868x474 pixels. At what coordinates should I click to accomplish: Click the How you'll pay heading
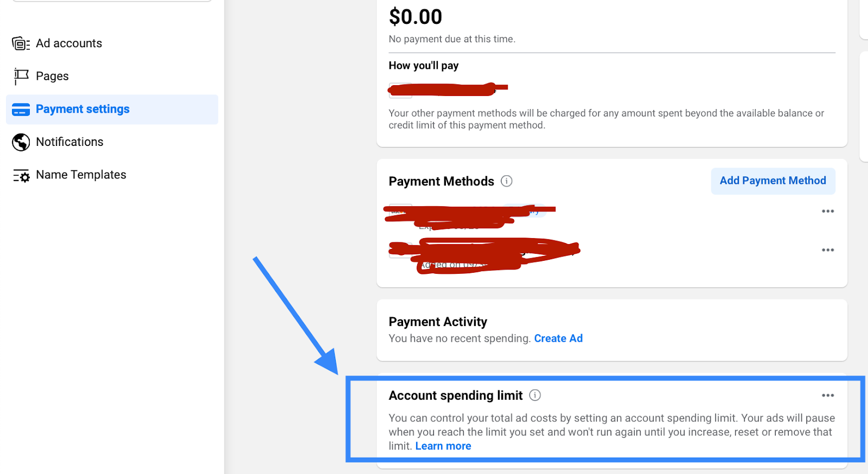[424, 66]
